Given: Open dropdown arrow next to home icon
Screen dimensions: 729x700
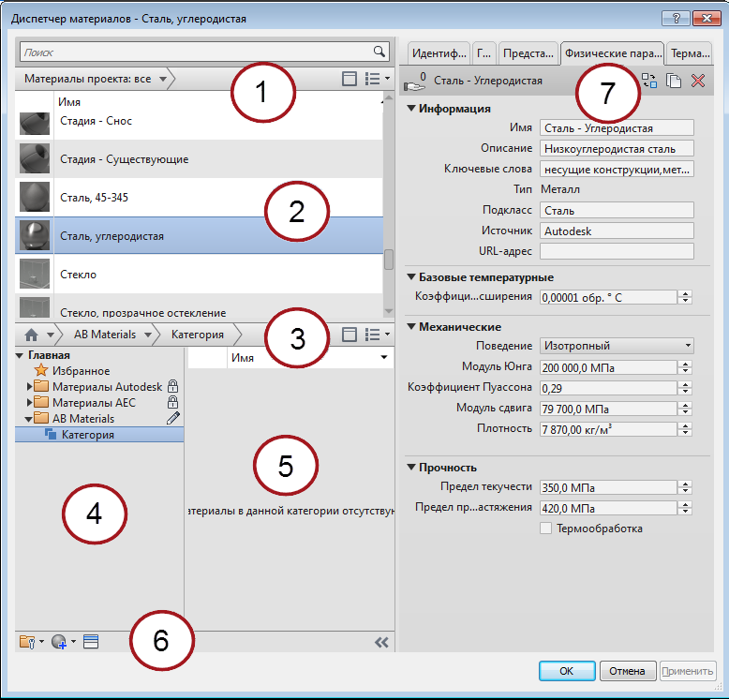Looking at the screenshot, I should pyautogui.click(x=51, y=335).
